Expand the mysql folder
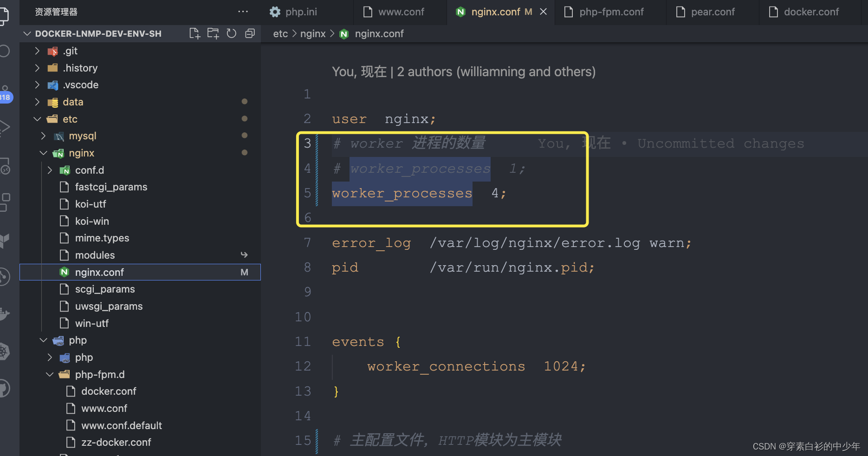868x456 pixels. click(x=43, y=136)
